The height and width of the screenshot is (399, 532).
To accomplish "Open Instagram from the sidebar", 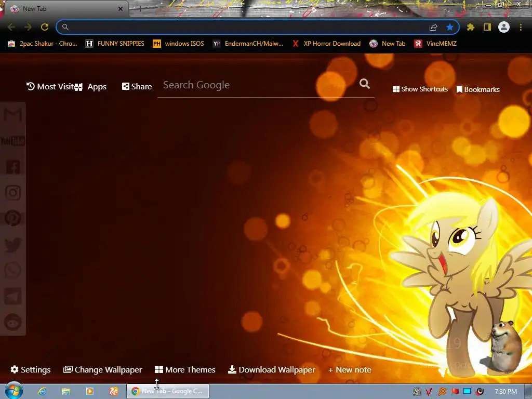I will (x=13, y=193).
